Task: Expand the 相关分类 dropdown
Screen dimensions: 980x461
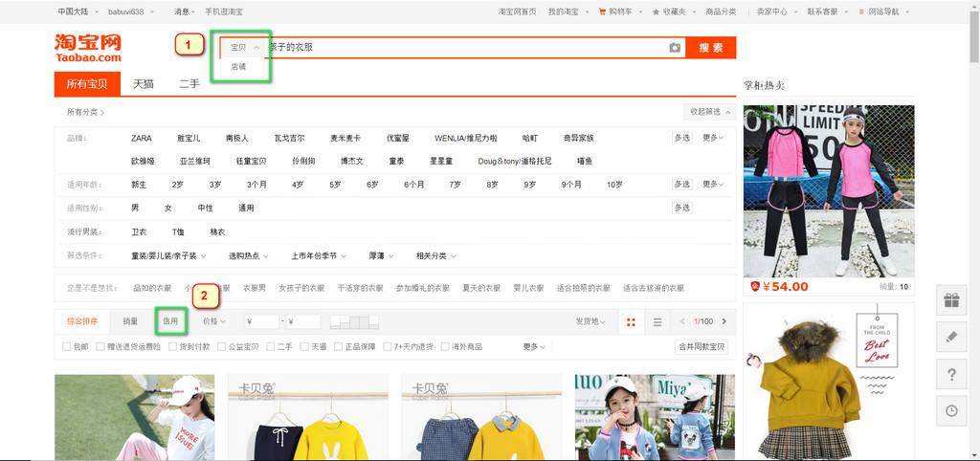Action: click(436, 255)
